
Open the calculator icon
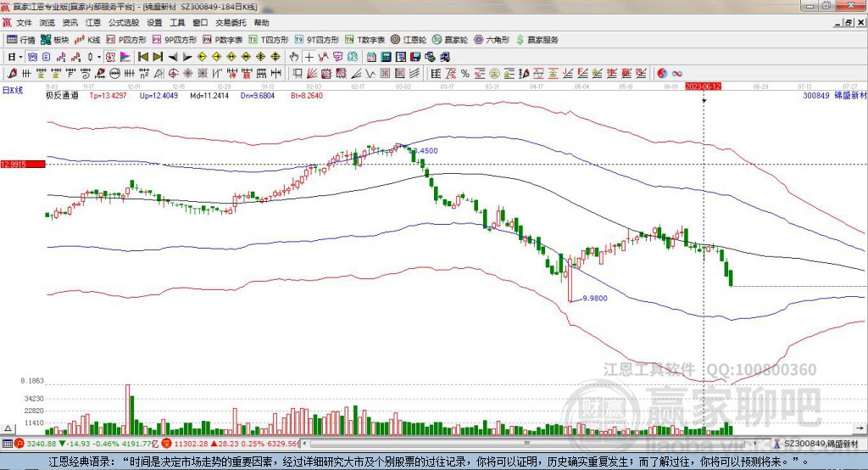(x=386, y=57)
